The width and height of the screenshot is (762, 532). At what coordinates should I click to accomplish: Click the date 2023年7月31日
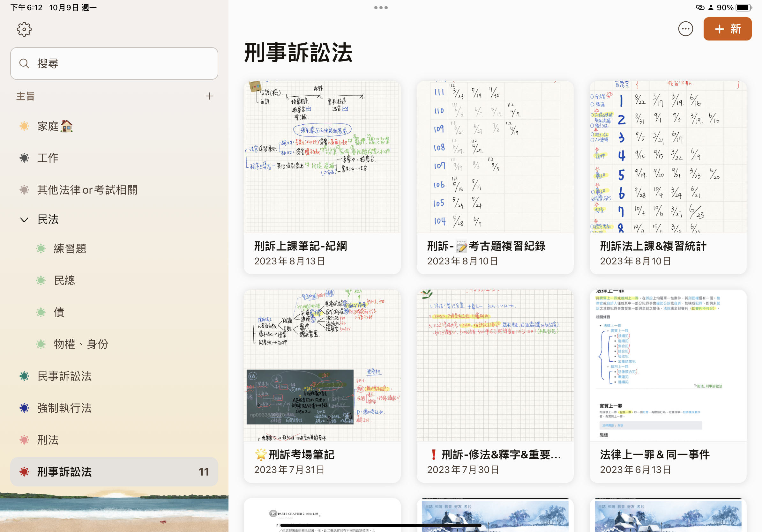point(289,470)
